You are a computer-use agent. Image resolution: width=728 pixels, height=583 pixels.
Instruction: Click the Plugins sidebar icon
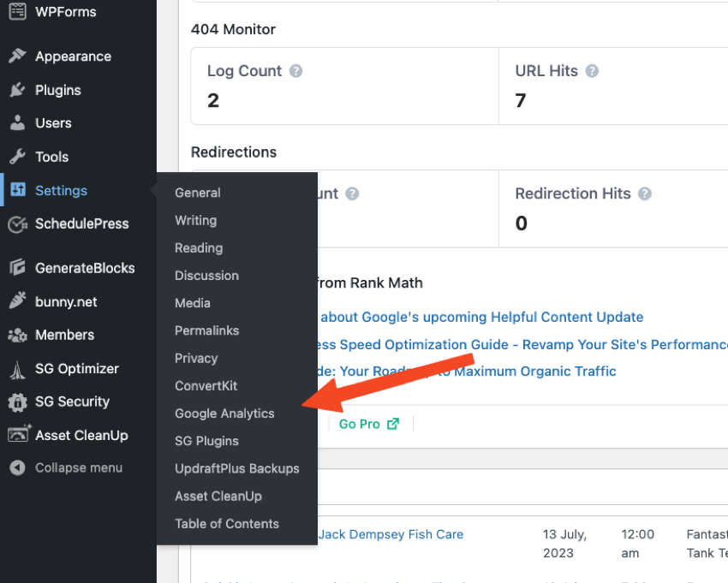pos(19,90)
